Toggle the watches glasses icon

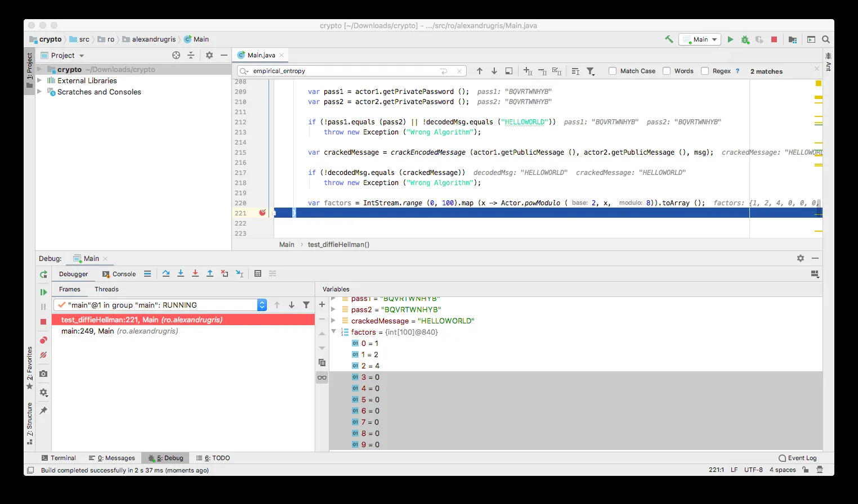322,377
